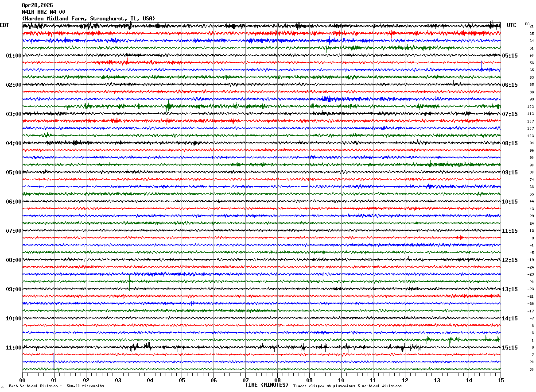The height and width of the screenshot is (392, 536).
Task: Click the 'EDT' timezone label
Action: point(4,25)
